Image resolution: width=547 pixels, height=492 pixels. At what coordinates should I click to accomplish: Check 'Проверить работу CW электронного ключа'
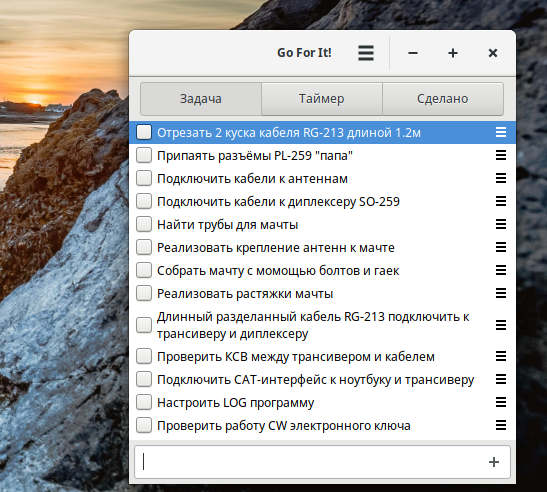pos(144,425)
